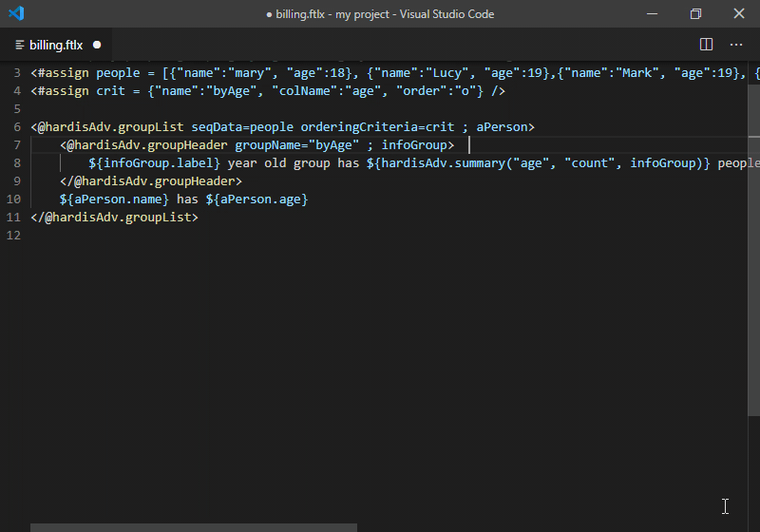Click hardisAdv.summary call on line 8
This screenshot has width=760, height=532.
[x=539, y=163]
